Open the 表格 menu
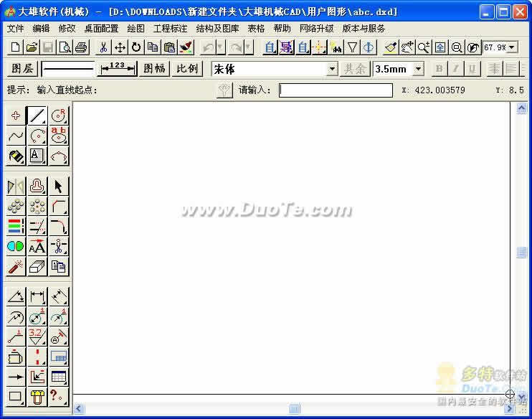 256,29
